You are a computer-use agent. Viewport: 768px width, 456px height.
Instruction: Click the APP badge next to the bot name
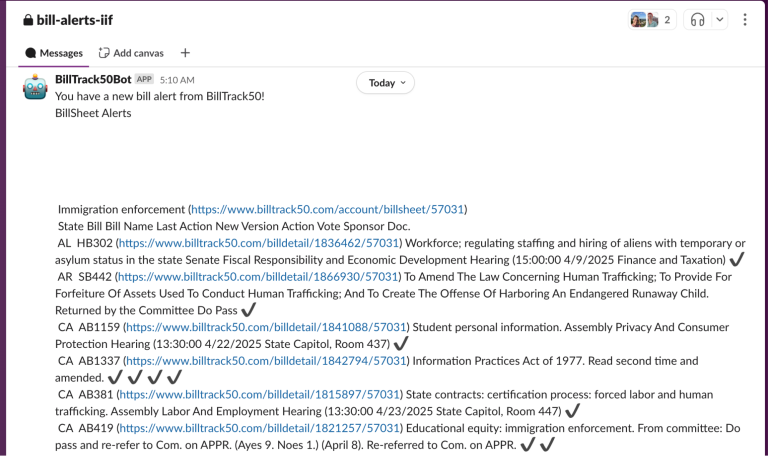point(144,79)
